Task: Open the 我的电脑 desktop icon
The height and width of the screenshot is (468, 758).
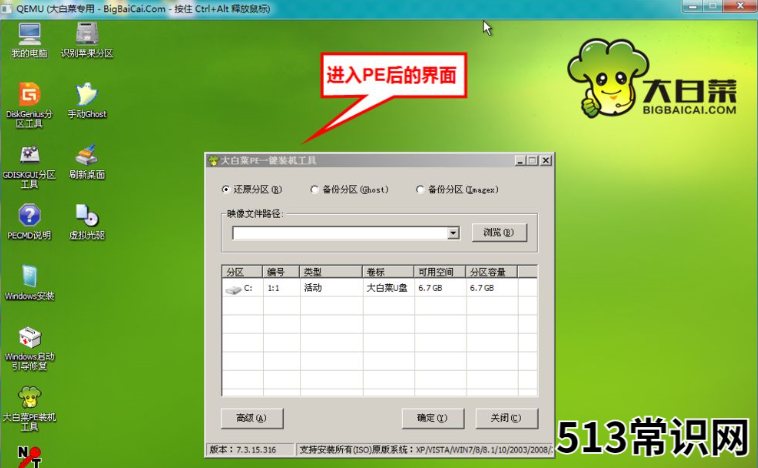Action: (x=29, y=40)
